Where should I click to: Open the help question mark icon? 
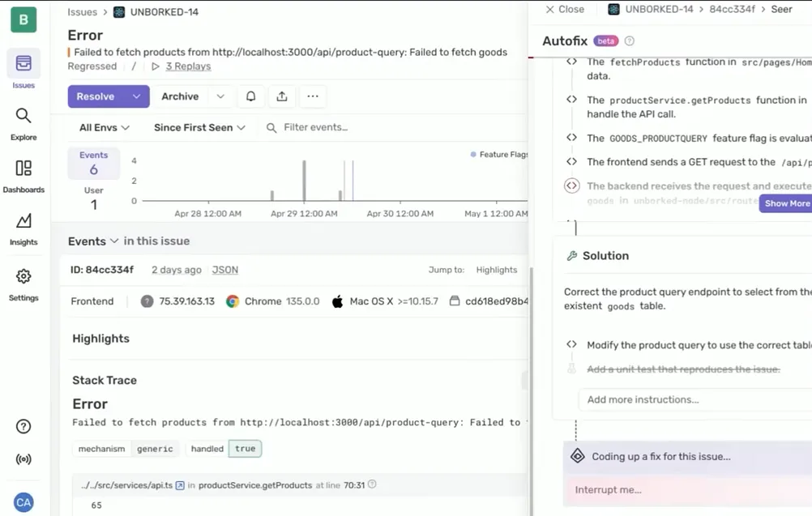click(x=24, y=427)
